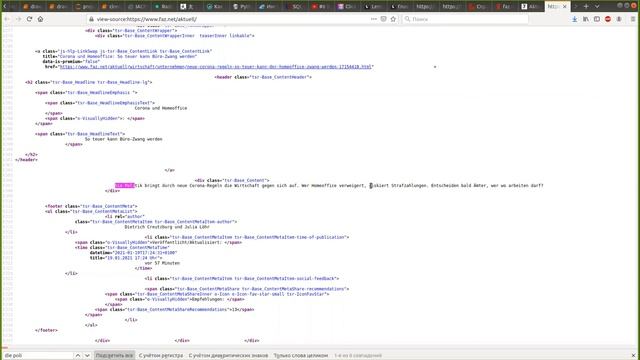This screenshot has height=360, width=640.
Task: Open the downloads panel
Action: pyautogui.click(x=575, y=19)
